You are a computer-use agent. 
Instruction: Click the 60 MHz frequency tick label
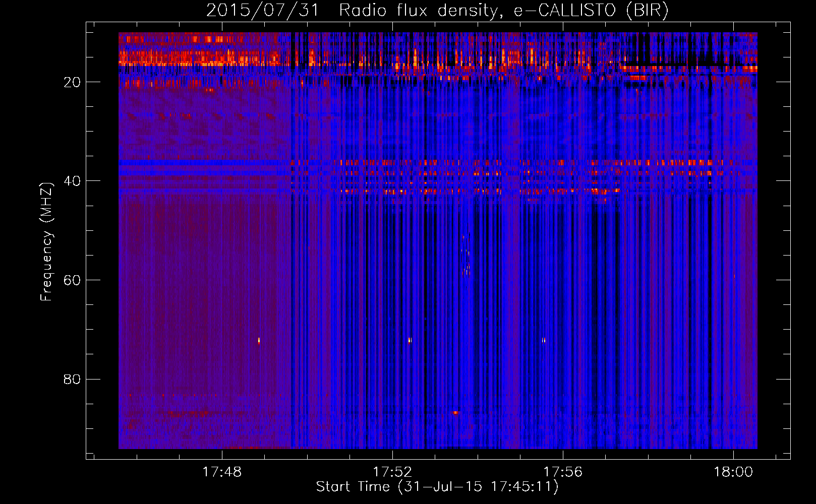[72, 280]
